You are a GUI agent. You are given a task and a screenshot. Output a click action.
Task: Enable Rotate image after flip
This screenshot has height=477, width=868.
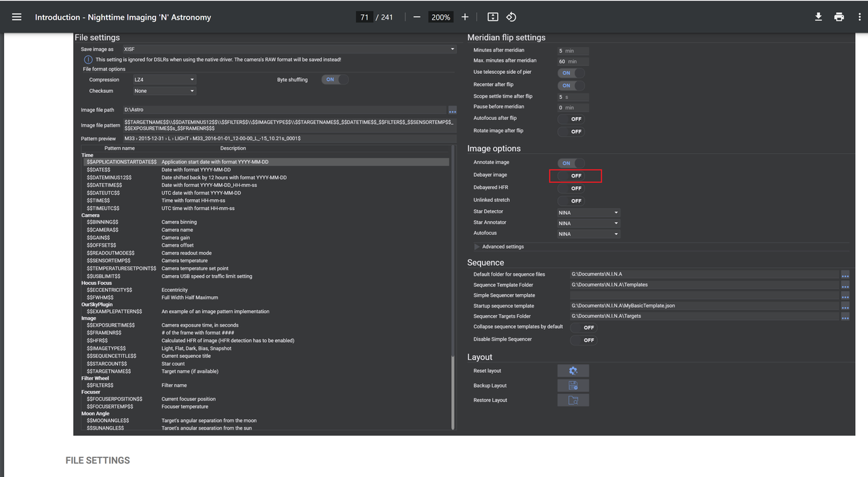click(x=571, y=131)
